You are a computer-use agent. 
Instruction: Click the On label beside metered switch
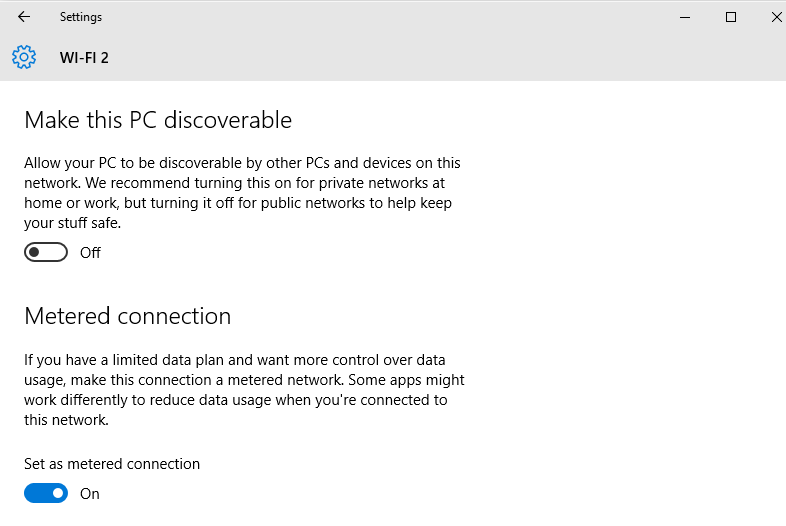[x=90, y=494]
